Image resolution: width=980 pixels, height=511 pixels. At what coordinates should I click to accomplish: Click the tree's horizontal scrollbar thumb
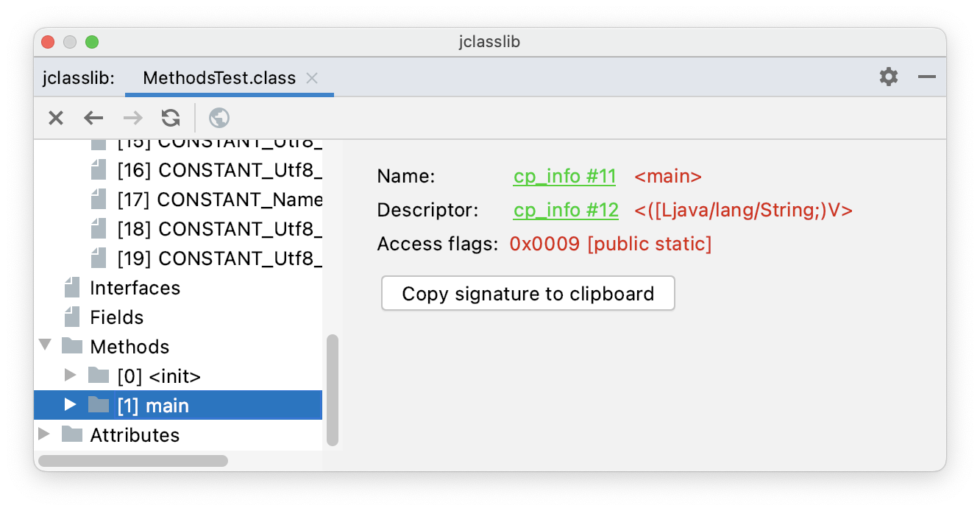point(133,461)
